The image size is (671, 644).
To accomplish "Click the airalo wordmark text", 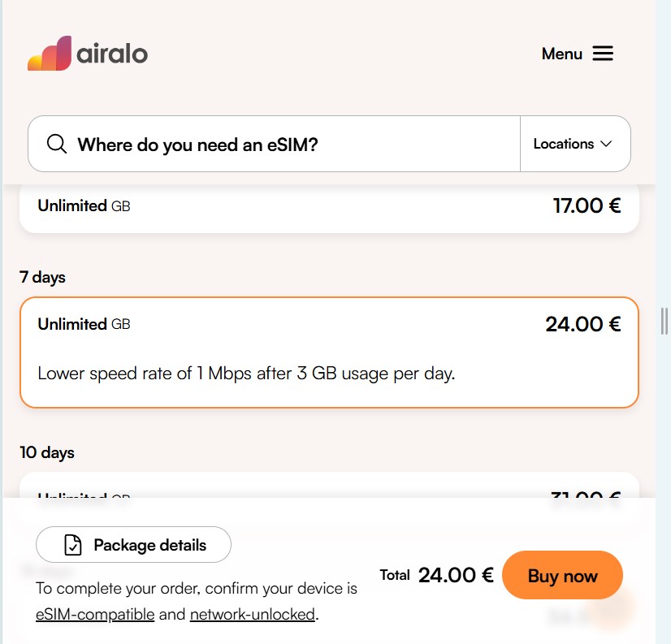I will pyautogui.click(x=112, y=54).
